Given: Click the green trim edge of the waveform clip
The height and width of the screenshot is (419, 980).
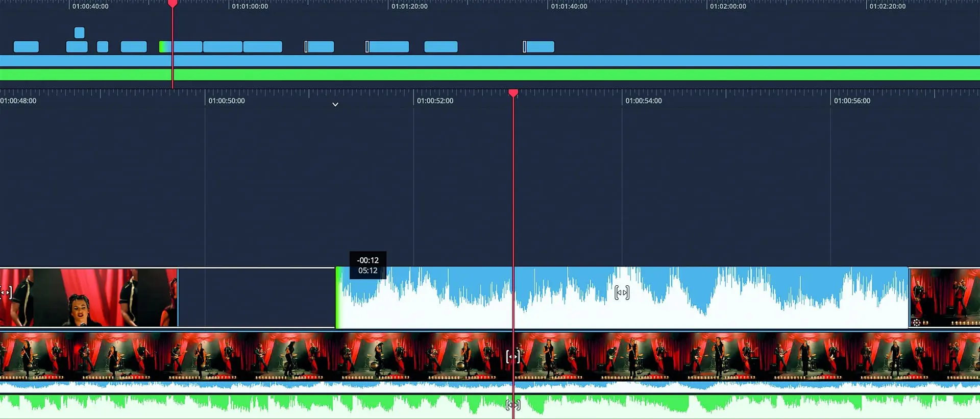Looking at the screenshot, I should pos(338,298).
